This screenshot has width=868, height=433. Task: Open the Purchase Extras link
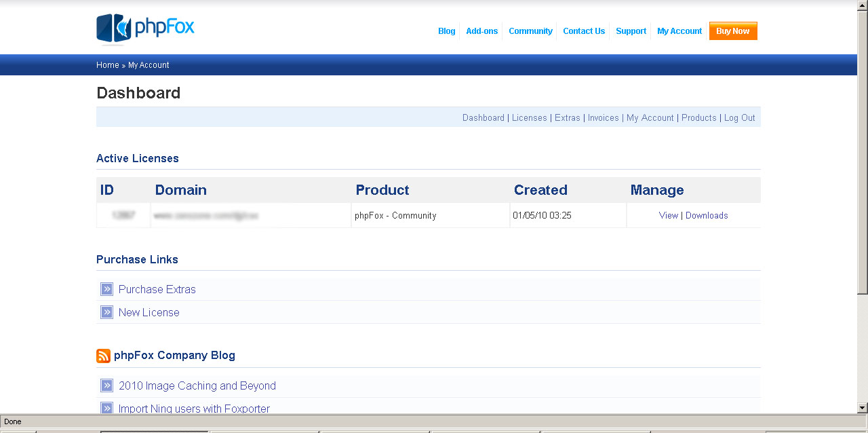157,289
